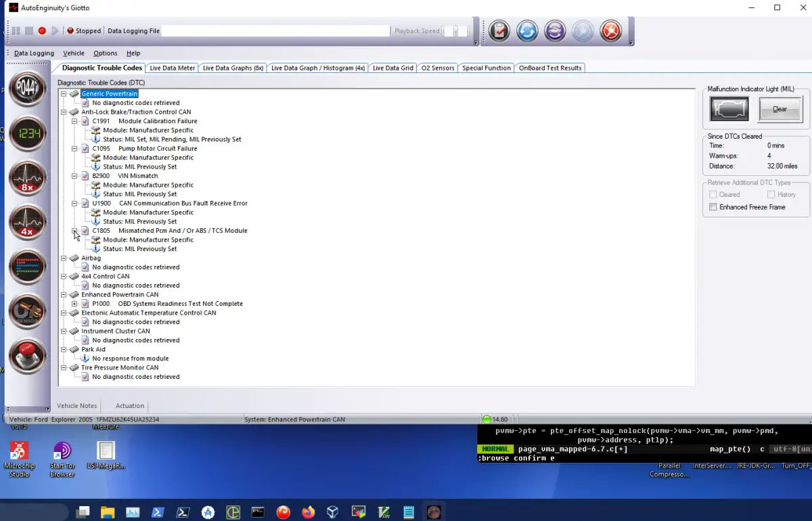Click the red record button
Screen dimensions: 812x521
point(42,31)
